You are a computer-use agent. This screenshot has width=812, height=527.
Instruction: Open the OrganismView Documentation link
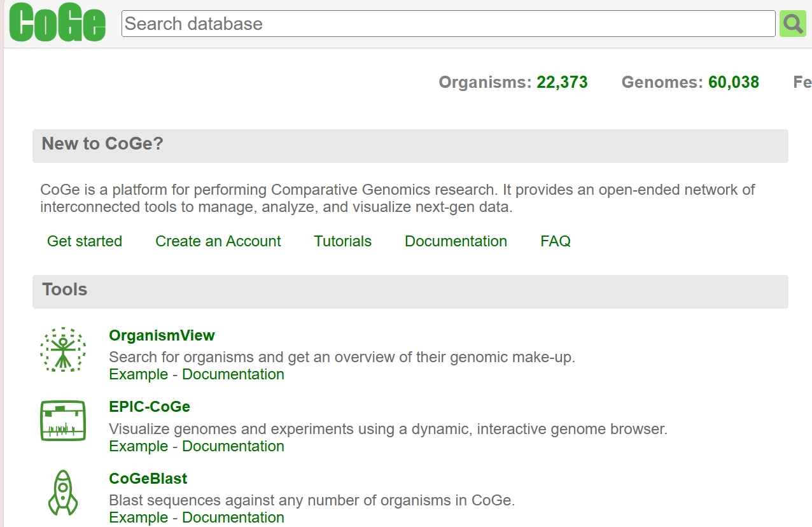[x=234, y=374]
